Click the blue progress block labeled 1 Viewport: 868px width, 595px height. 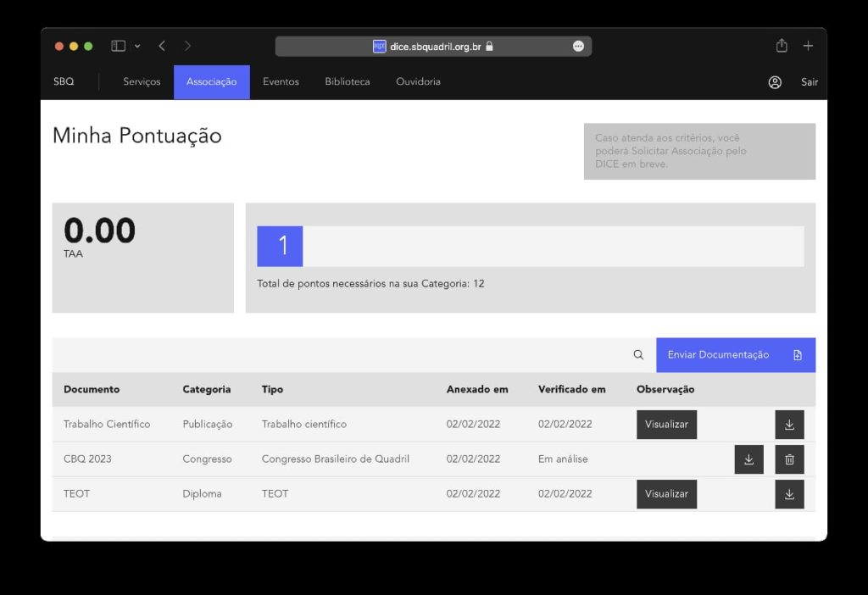coord(280,246)
